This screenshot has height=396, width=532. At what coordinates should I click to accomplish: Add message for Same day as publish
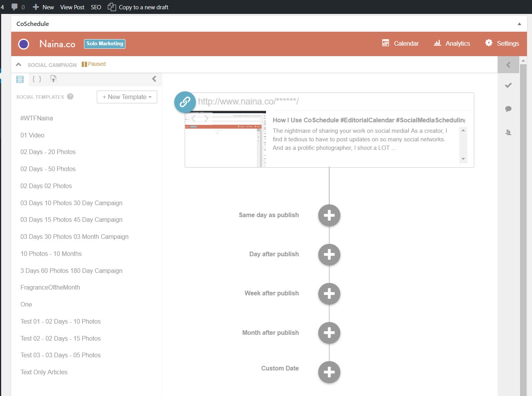[329, 215]
